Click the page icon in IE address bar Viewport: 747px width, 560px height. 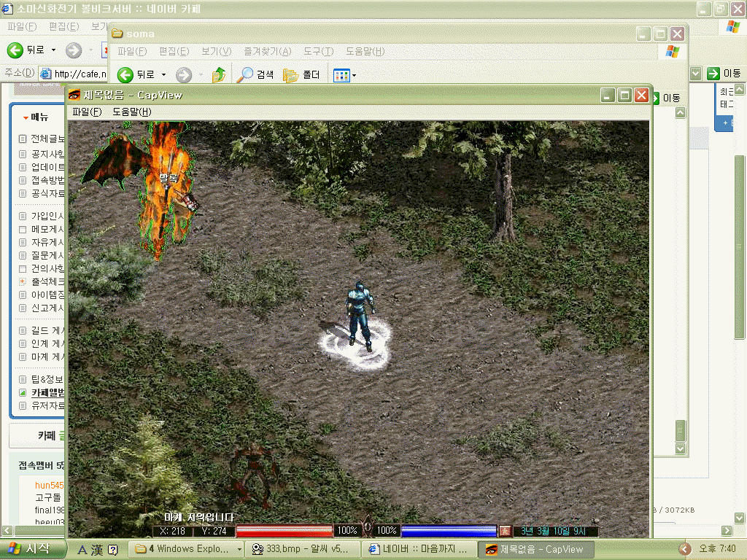46,74
